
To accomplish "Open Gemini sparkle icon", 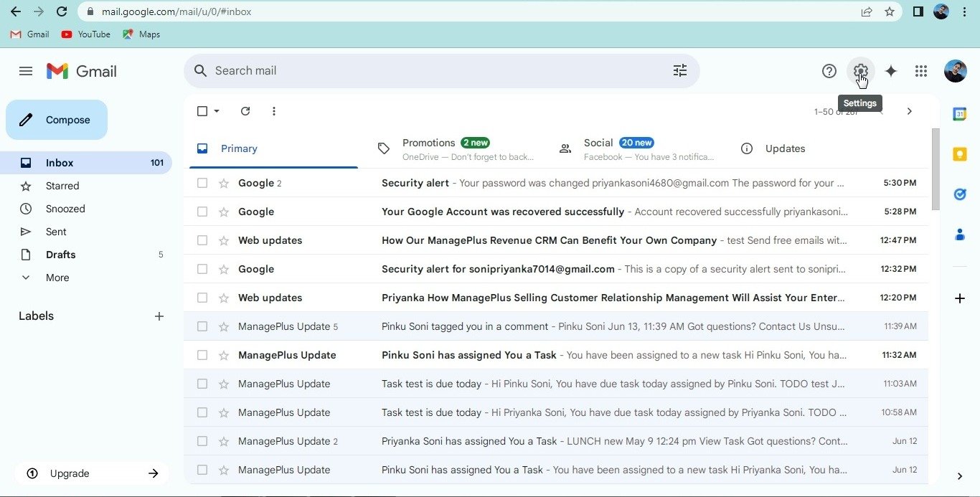I will [x=891, y=71].
